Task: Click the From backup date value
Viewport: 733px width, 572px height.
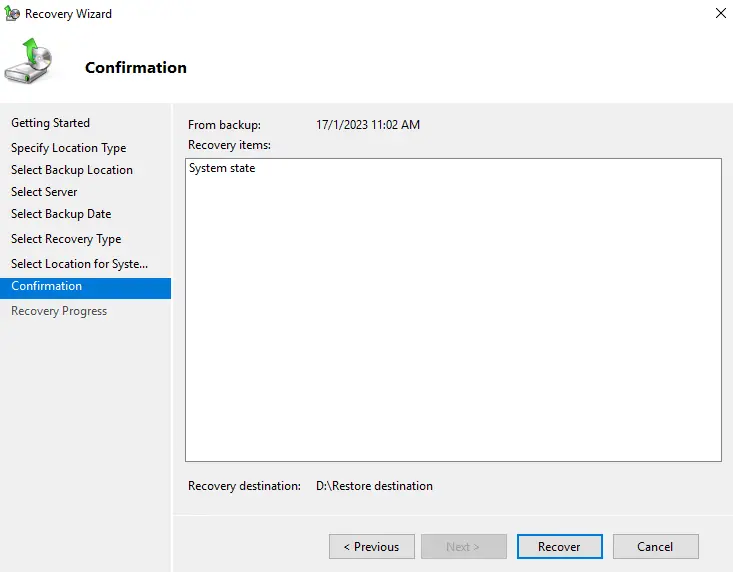Action: pyautogui.click(x=367, y=125)
